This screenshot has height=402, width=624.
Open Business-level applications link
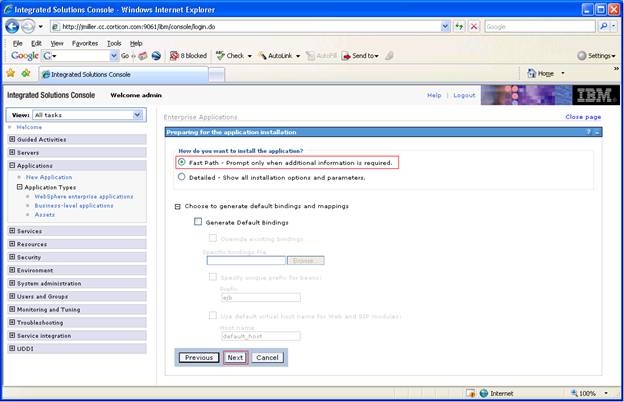(74, 205)
